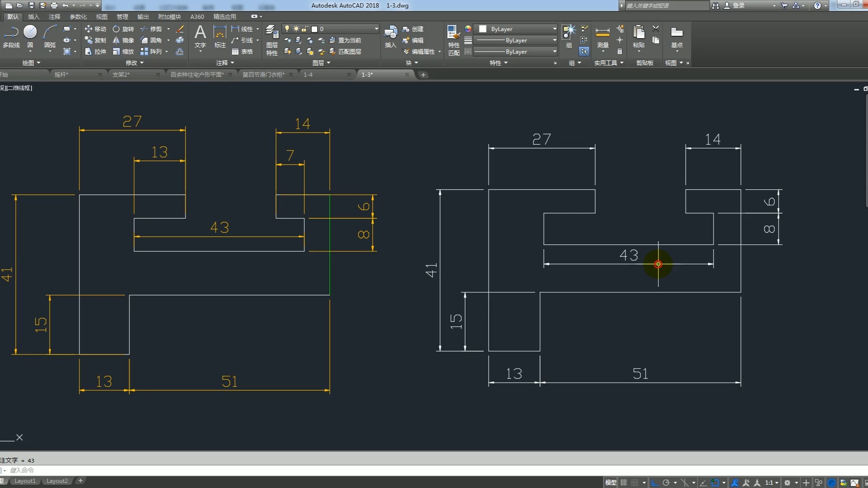Toggle snap mode in status bar
868x488 pixels.
635,482
